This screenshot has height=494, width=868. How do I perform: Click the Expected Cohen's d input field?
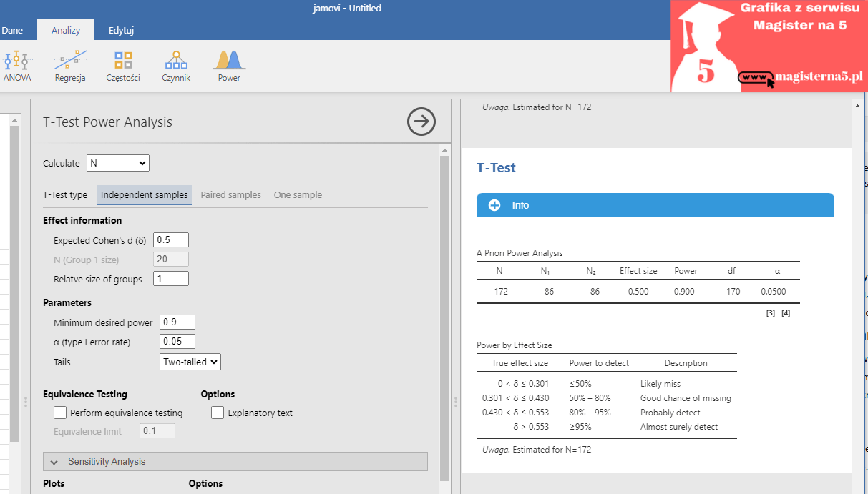(x=171, y=240)
